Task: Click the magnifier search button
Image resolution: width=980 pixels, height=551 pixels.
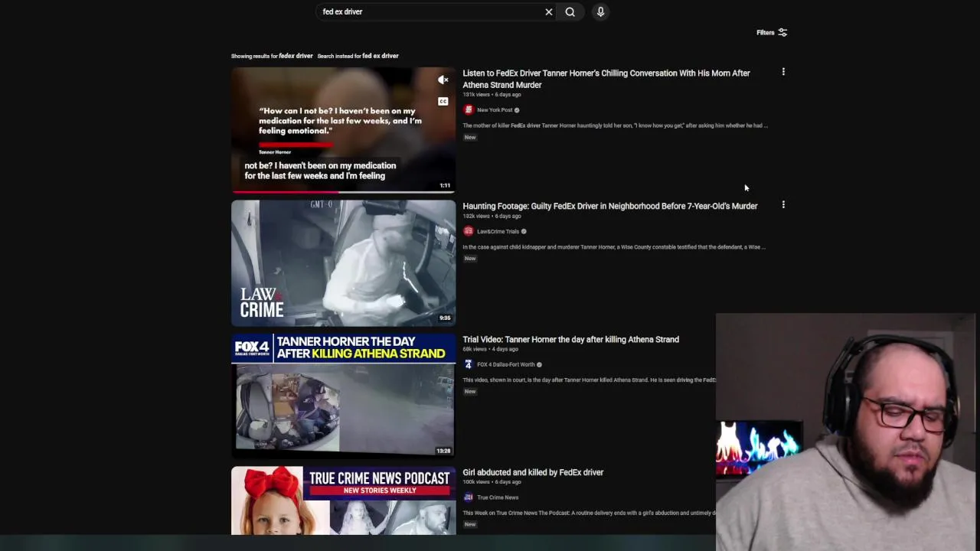Action: click(x=570, y=11)
